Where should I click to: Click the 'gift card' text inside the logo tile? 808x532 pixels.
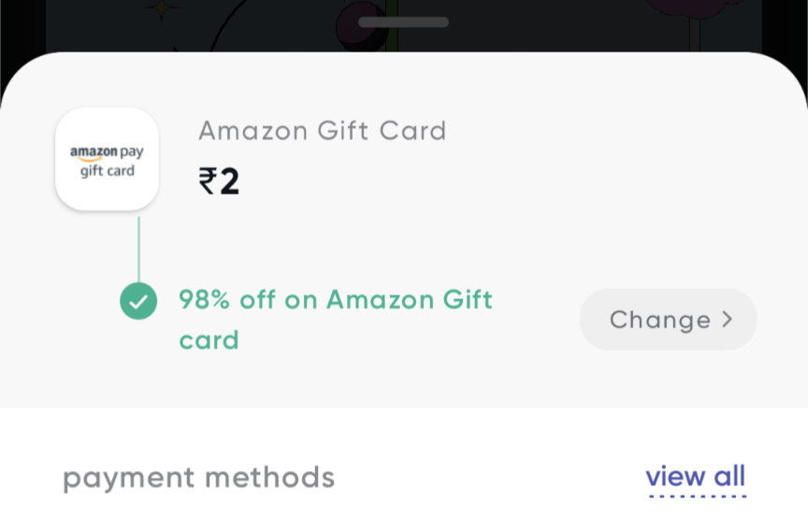click(107, 172)
